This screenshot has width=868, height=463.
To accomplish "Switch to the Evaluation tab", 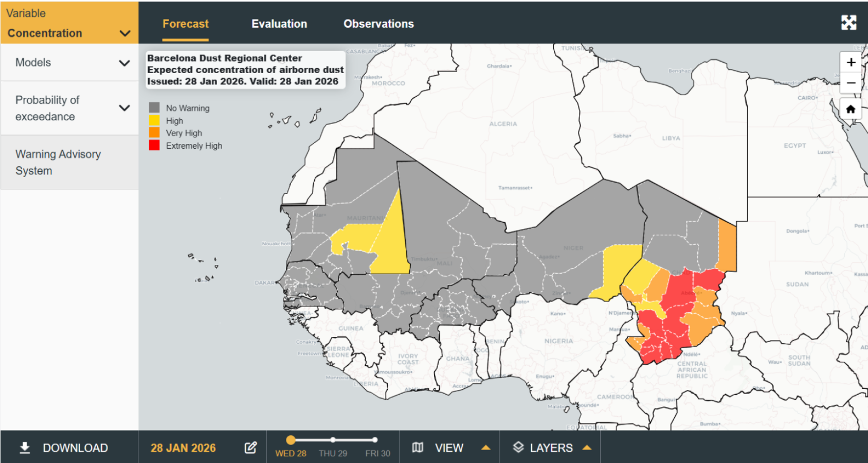I will [279, 24].
